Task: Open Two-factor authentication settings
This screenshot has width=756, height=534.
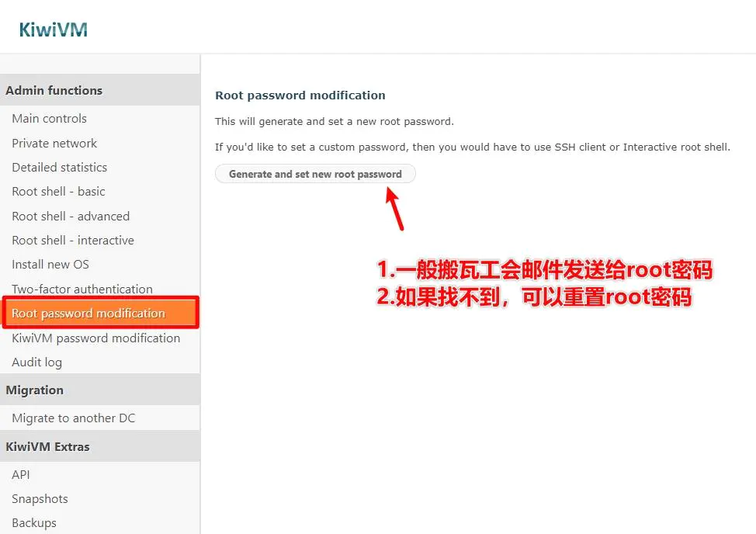Action: [82, 289]
